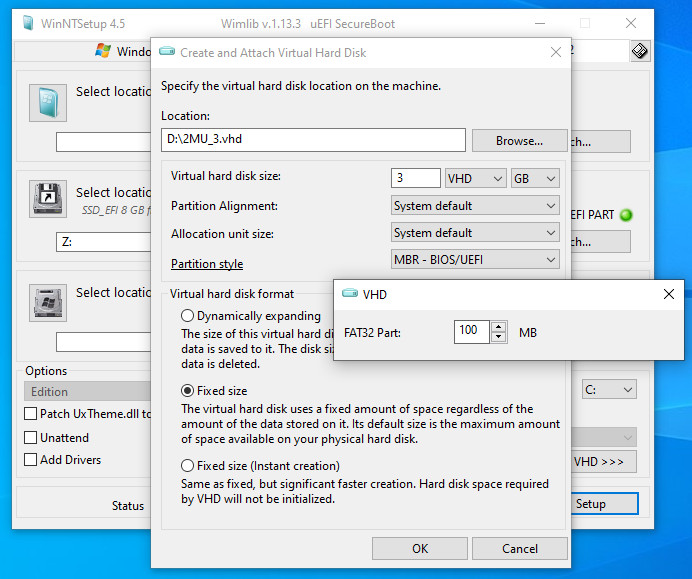
Task: Decrease FAT32 Part size with down arrow
Action: pos(498,337)
